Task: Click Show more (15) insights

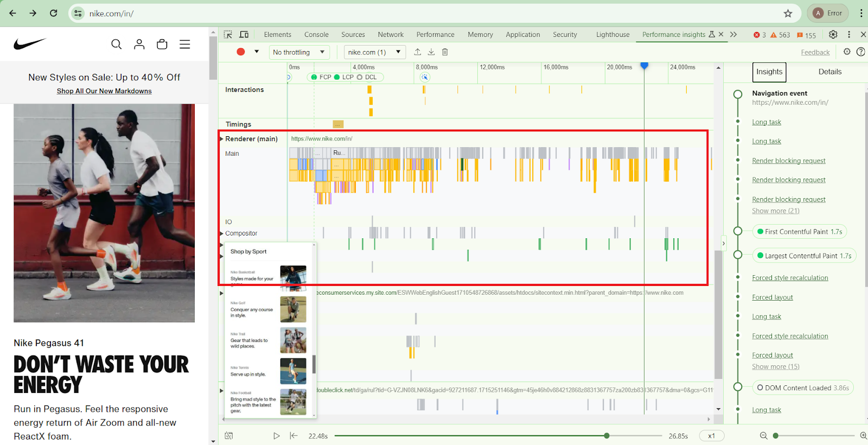Action: (x=776, y=367)
